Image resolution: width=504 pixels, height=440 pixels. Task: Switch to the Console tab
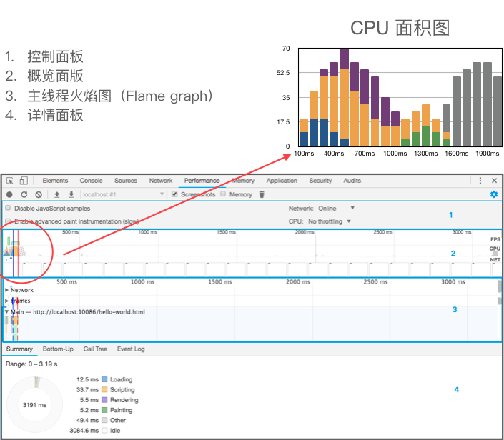click(x=91, y=181)
